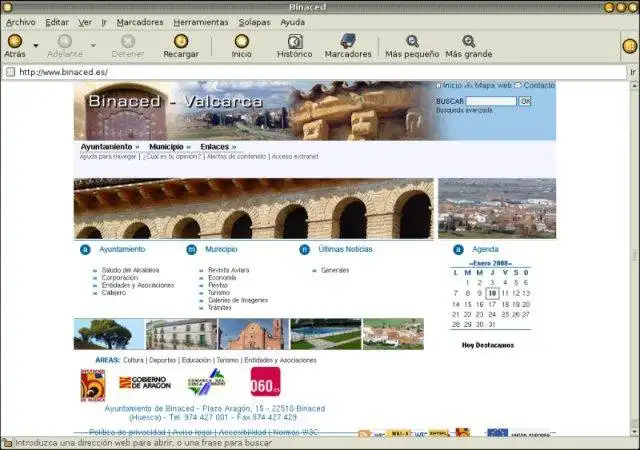This screenshot has width=640, height=450.
Task: Open the Ayuda menu
Action: point(293,22)
